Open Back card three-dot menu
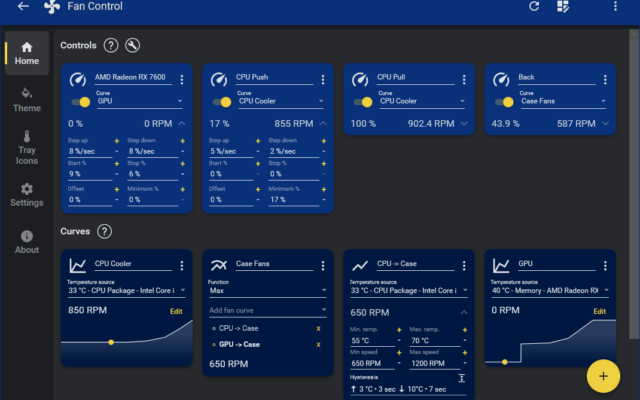Viewport: 640px width, 400px height. [x=605, y=80]
